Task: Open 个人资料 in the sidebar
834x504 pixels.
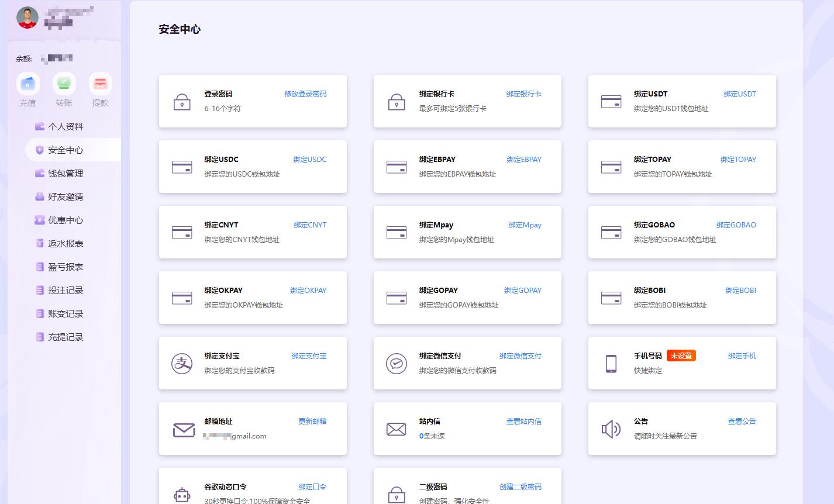Action: pos(66,127)
